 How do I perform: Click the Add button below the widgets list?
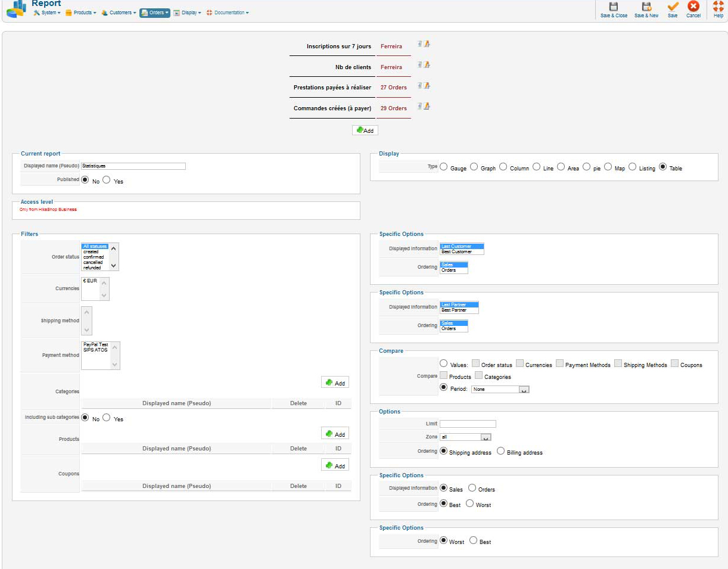[365, 130]
